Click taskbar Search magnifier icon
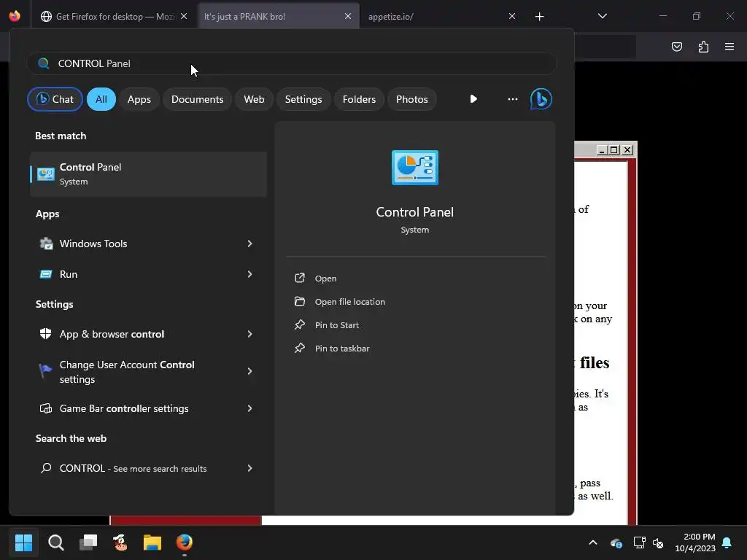The image size is (747, 560). click(55, 542)
